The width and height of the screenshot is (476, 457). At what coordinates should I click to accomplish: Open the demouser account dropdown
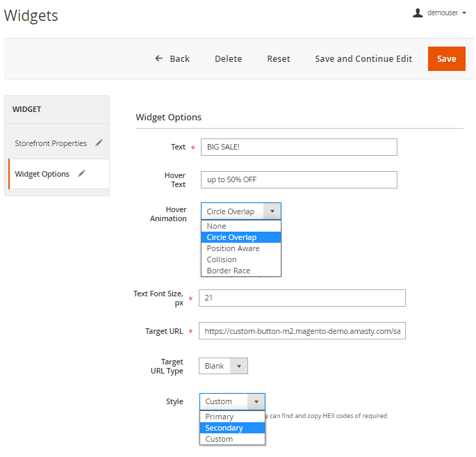[x=446, y=13]
